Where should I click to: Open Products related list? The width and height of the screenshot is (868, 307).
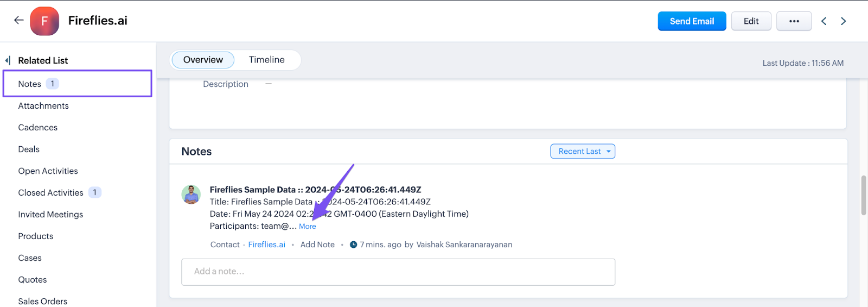(x=36, y=236)
